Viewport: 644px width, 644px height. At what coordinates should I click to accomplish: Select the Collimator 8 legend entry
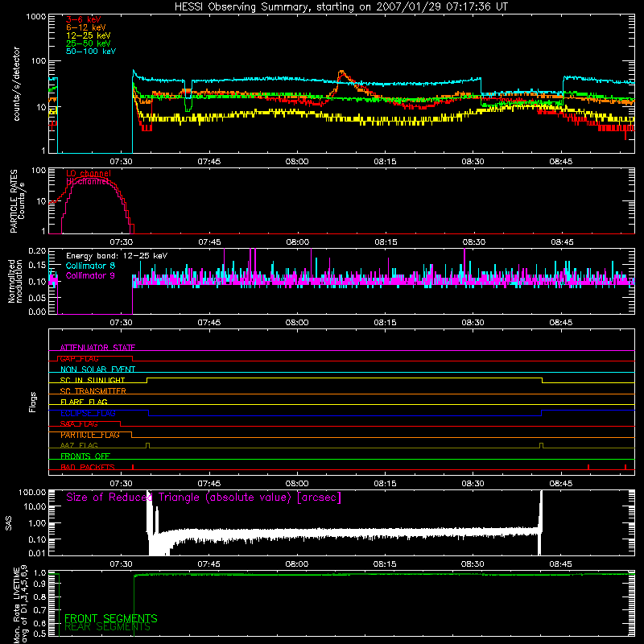(x=90, y=266)
